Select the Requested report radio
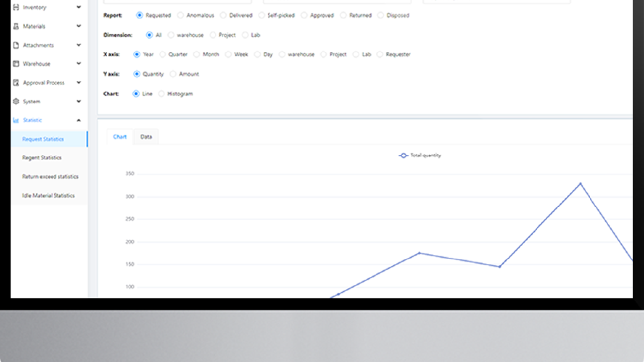 (139, 15)
